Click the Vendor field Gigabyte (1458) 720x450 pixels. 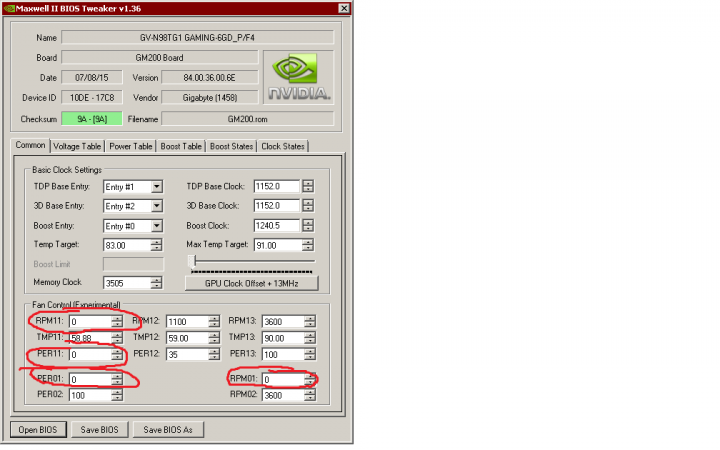[210, 98]
